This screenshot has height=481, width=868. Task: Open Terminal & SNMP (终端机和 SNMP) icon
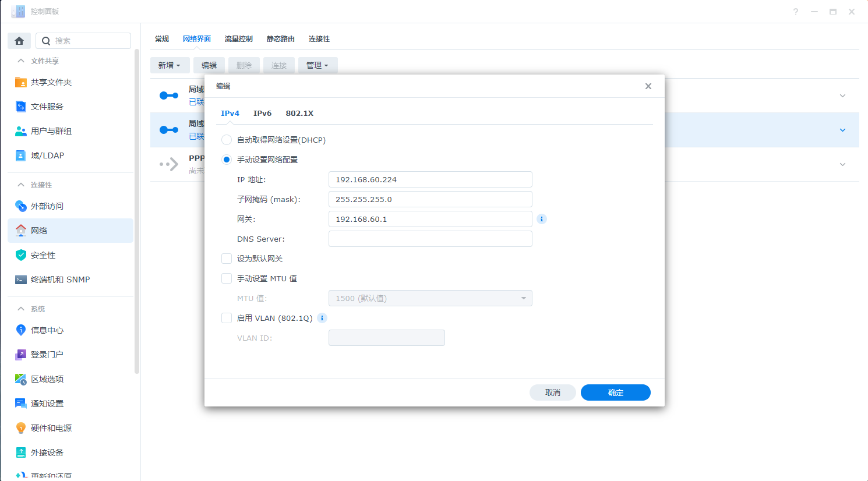(21, 280)
